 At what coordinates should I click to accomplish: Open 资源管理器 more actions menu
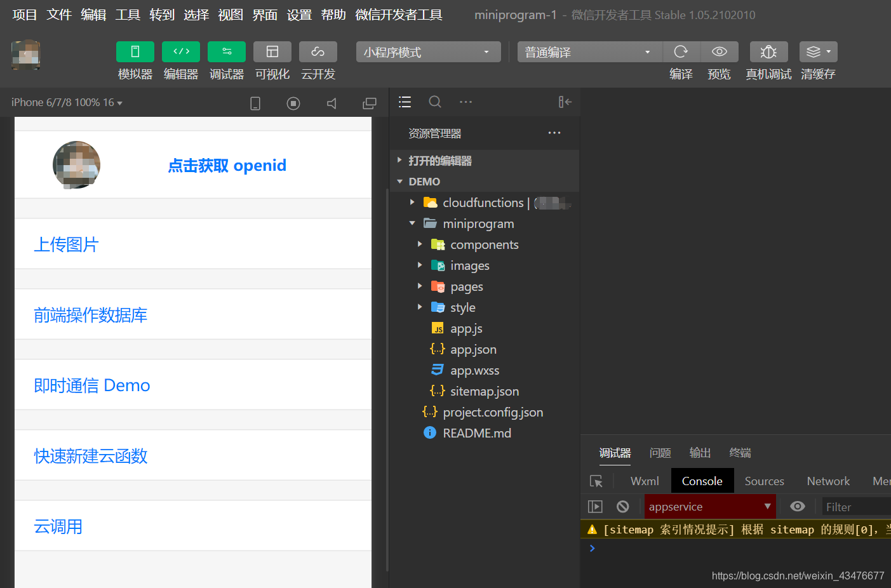click(x=554, y=133)
